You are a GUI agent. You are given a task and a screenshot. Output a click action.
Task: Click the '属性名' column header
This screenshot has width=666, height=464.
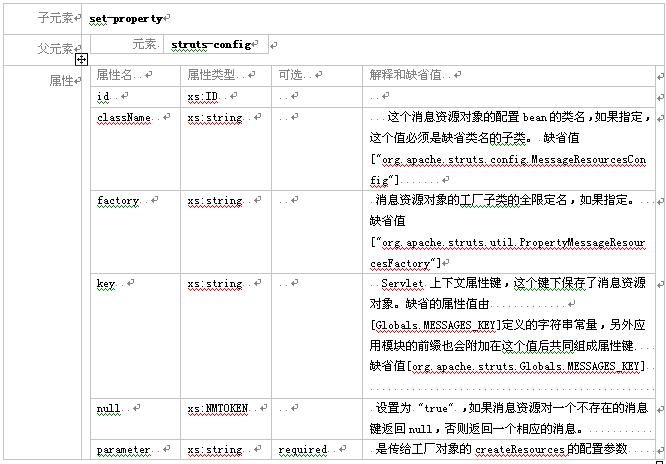pos(114,75)
